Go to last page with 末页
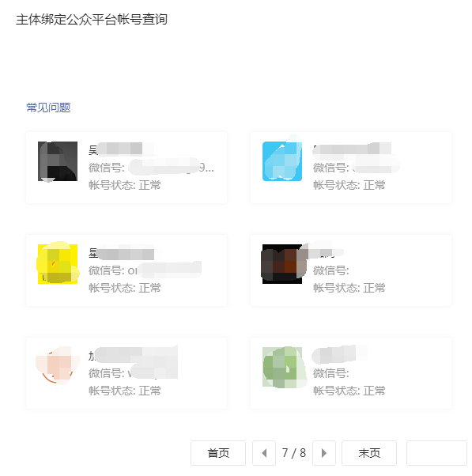The height and width of the screenshot is (476, 472). coord(369,453)
